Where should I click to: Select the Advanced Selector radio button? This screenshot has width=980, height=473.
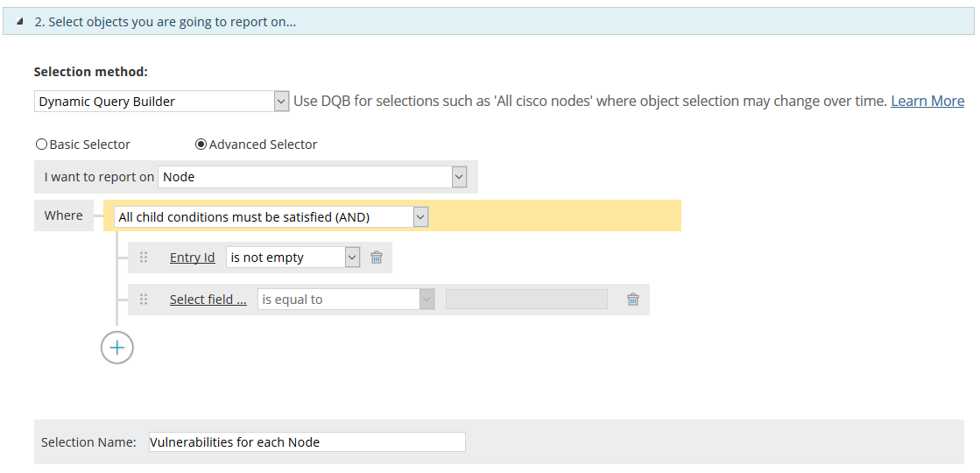(201, 145)
